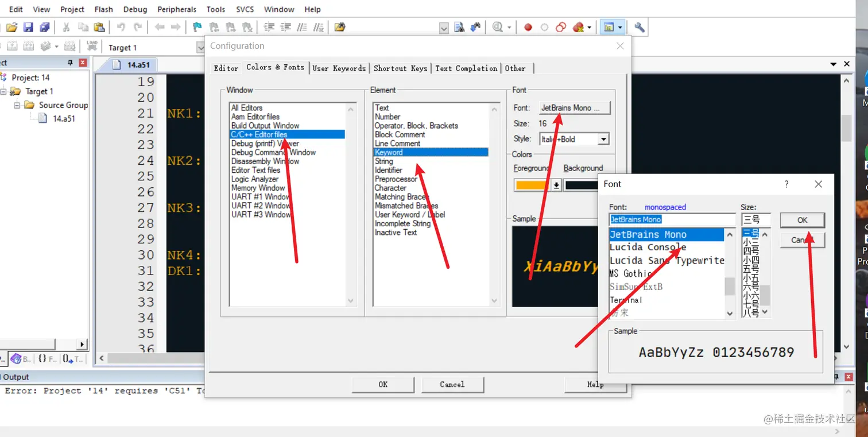Click the LOAD download icon

[92, 47]
